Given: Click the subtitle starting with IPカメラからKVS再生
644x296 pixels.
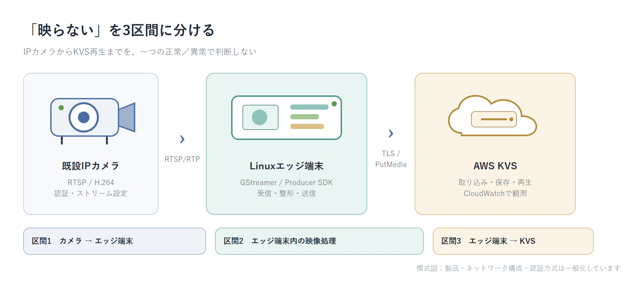Looking at the screenshot, I should [140, 52].
